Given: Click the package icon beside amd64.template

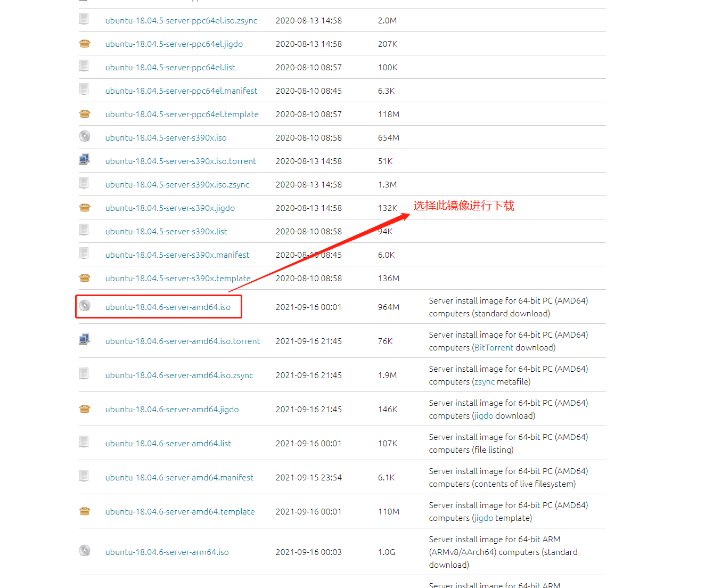Looking at the screenshot, I should click(x=84, y=511).
